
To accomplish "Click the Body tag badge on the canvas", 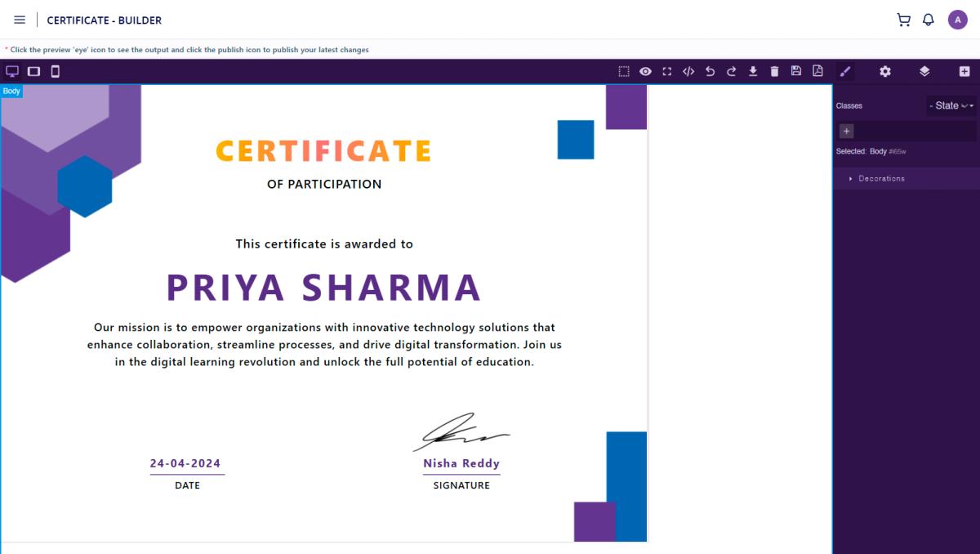I will (11, 91).
